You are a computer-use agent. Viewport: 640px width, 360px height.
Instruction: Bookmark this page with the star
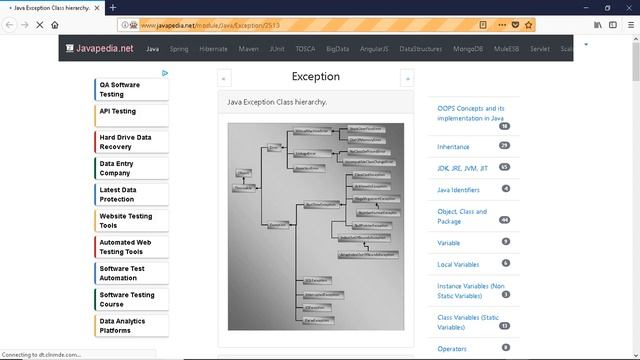529,25
